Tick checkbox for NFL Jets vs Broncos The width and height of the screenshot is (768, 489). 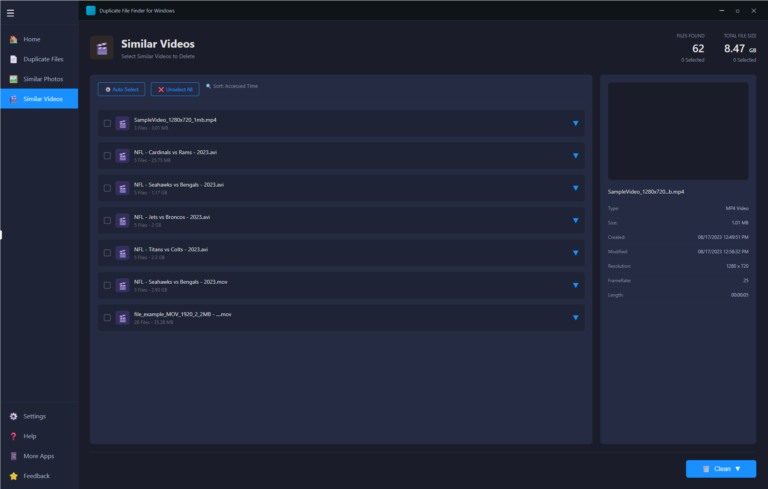coord(107,220)
